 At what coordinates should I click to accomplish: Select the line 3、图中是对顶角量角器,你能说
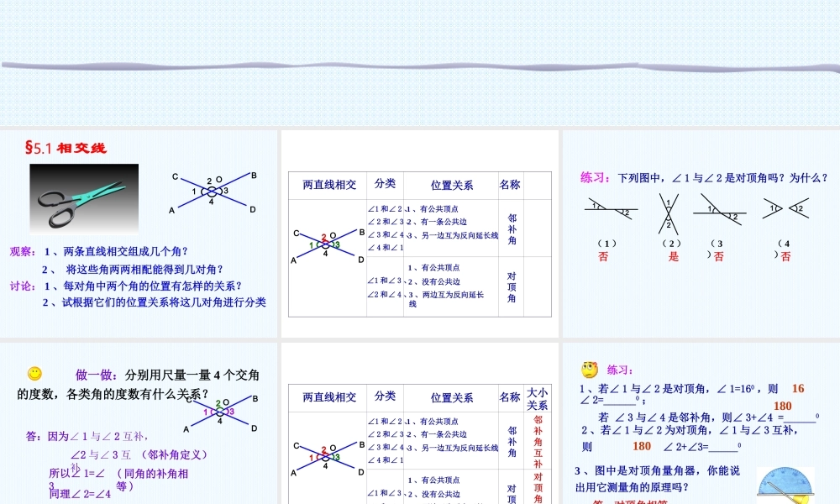click(658, 470)
